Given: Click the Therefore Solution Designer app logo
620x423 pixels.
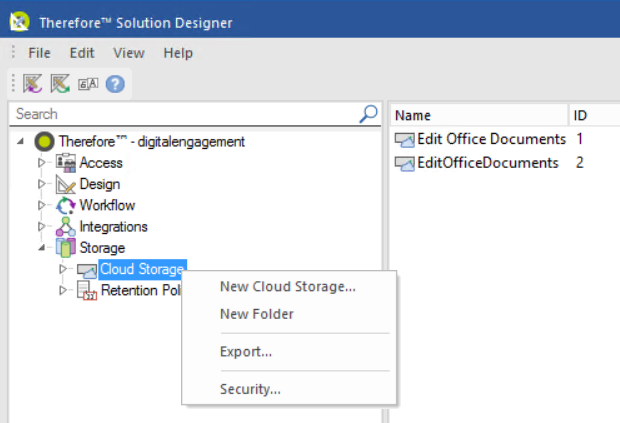Looking at the screenshot, I should click(20, 21).
